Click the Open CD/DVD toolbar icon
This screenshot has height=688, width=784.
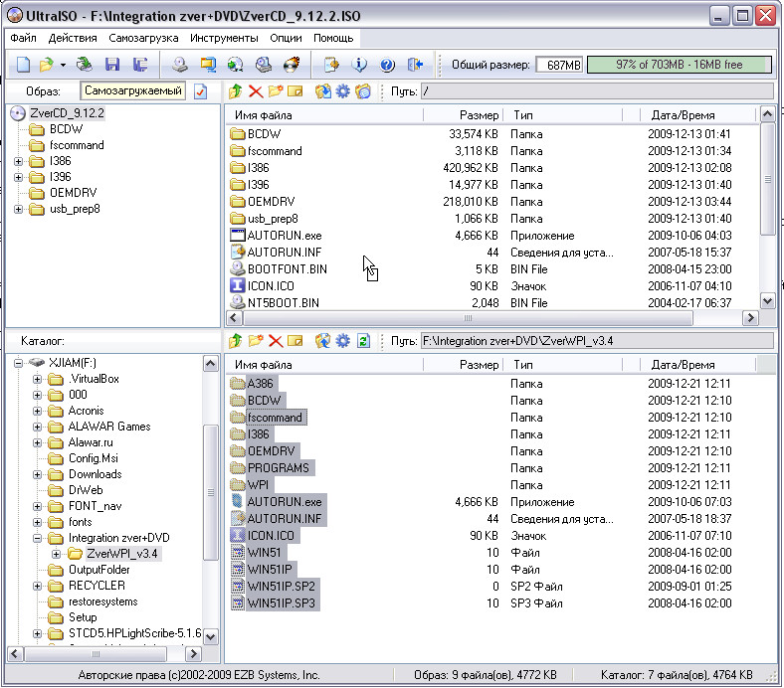pos(84,65)
